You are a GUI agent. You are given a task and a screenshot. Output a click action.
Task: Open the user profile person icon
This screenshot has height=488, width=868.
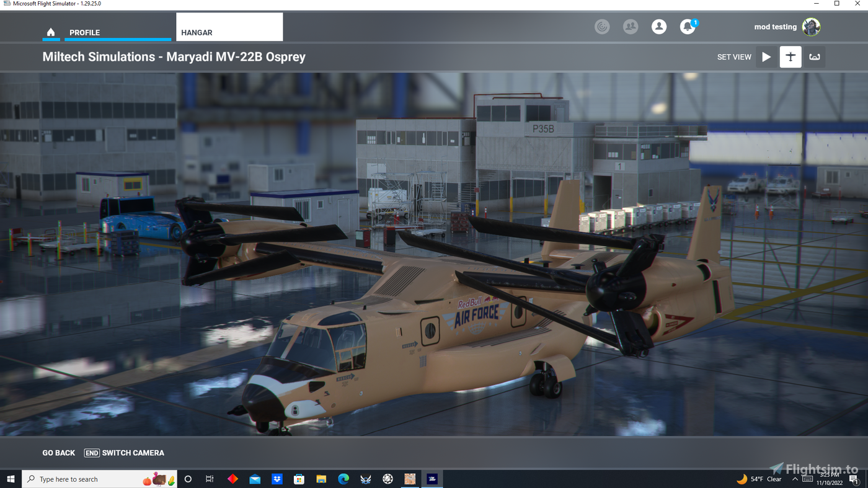(659, 26)
